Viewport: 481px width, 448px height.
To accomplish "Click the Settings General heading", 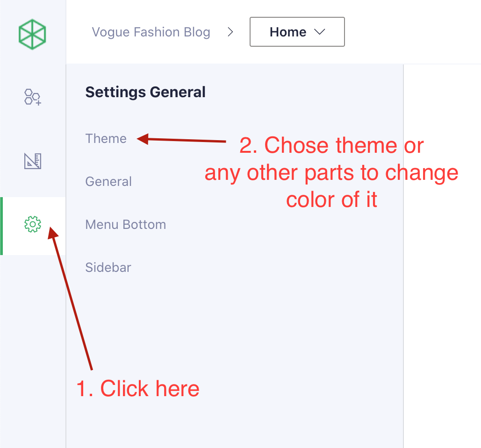I will click(145, 92).
